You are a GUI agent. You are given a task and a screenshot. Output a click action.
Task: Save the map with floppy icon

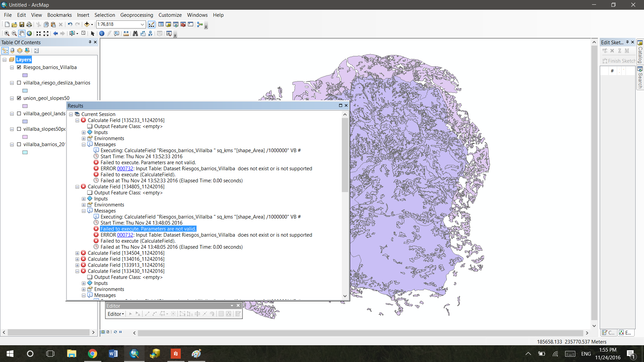tap(21, 24)
